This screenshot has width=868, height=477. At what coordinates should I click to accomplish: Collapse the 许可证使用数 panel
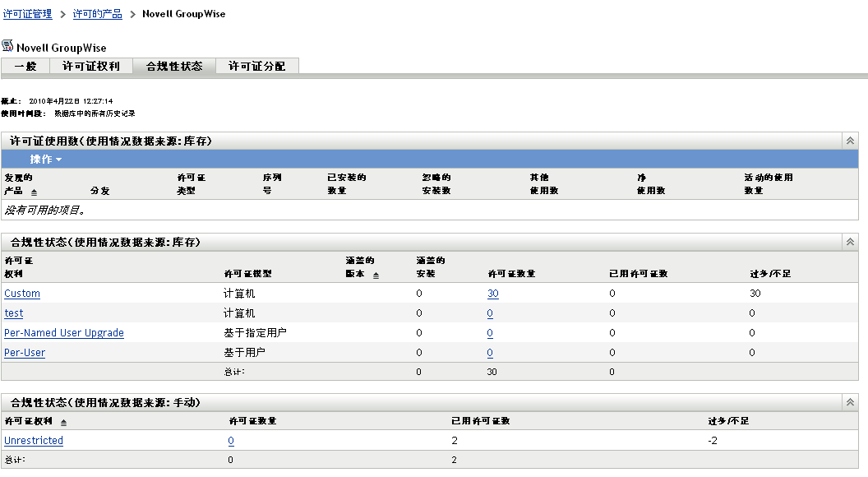click(851, 141)
